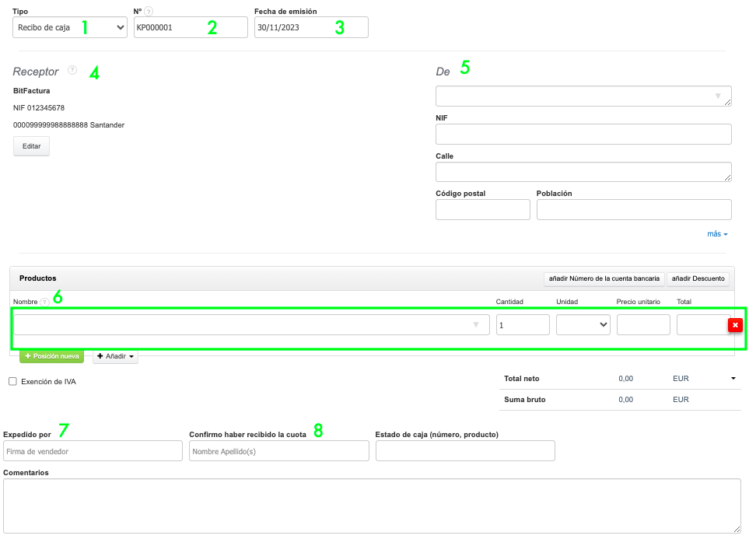The height and width of the screenshot is (539, 756).
Task: Click the Editar button under Receptor
Action: [x=31, y=146]
